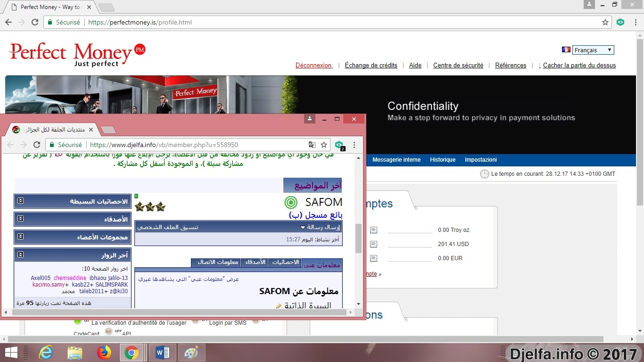Click the three-star rank image
644x362 pixels.
[x=150, y=206]
